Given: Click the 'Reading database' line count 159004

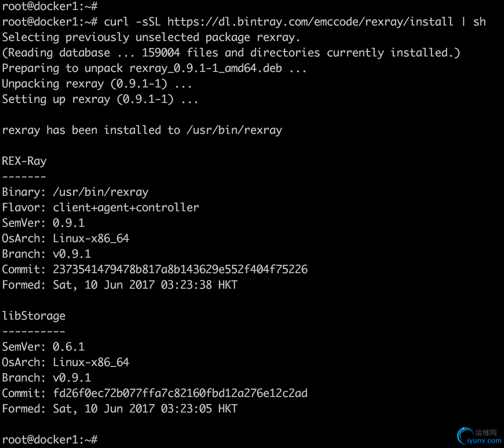Looking at the screenshot, I should [x=161, y=53].
